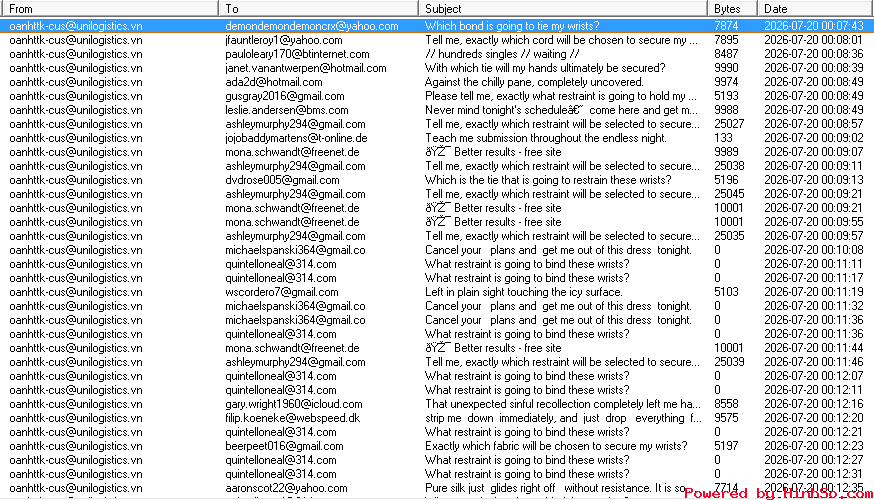This screenshot has height=500, width=874.
Task: Click recipient wscordero7@gmail.com
Action: point(281,292)
